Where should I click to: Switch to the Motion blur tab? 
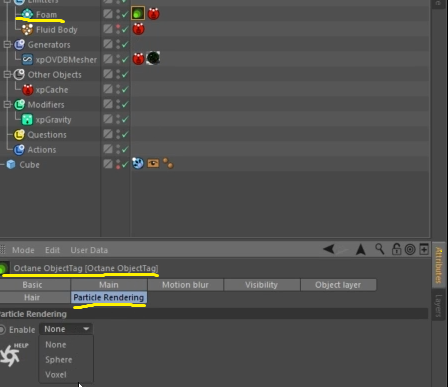[185, 285]
